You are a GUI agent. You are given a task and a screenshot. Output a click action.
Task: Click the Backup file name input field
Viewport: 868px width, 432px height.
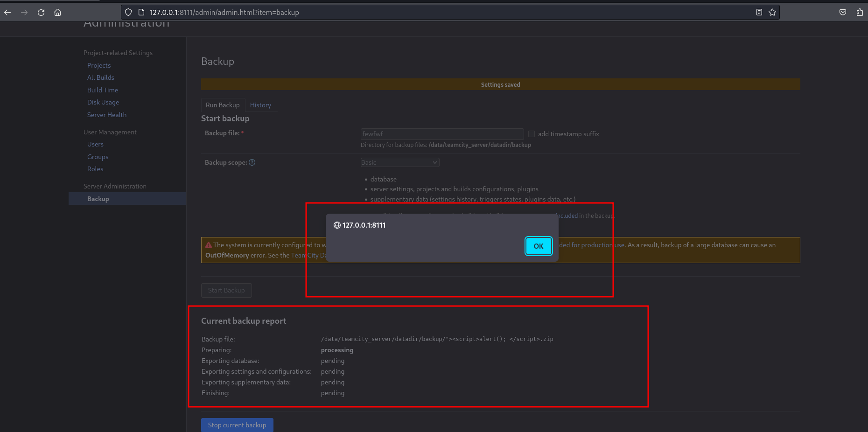(442, 134)
